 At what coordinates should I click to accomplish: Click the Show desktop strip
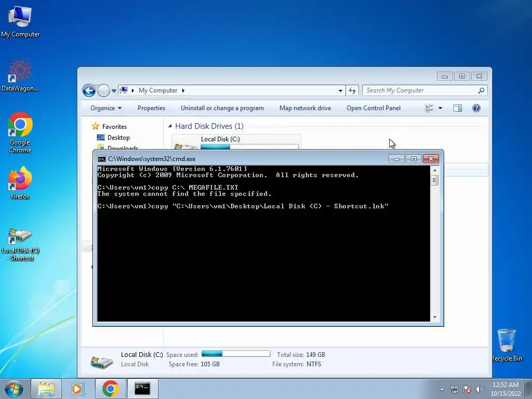coord(528,389)
